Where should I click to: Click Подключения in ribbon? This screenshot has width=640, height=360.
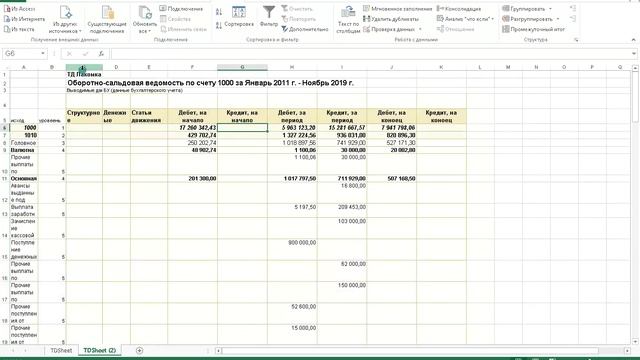[x=181, y=9]
